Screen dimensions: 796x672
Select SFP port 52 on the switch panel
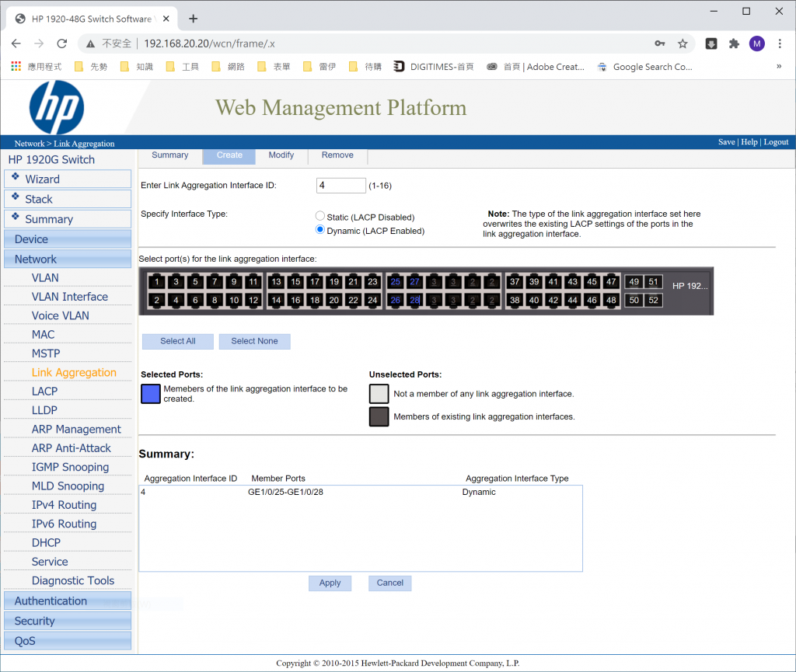653,300
